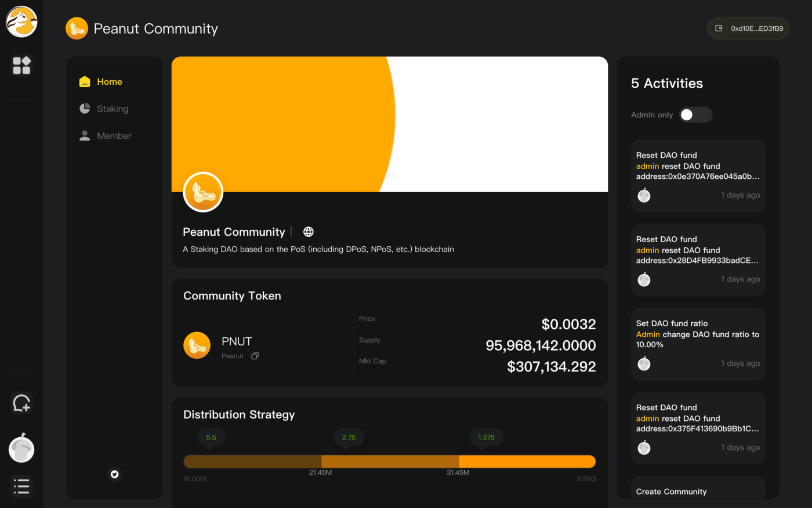Viewport: 812px width, 508px height.
Task: Click the PNUT token peanut icon
Action: [x=197, y=345]
